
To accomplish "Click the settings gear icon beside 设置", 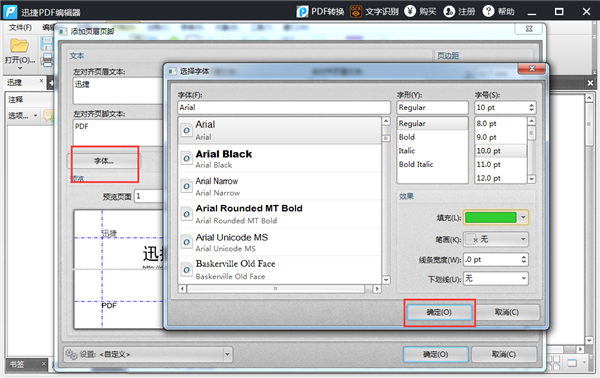I will (x=71, y=354).
